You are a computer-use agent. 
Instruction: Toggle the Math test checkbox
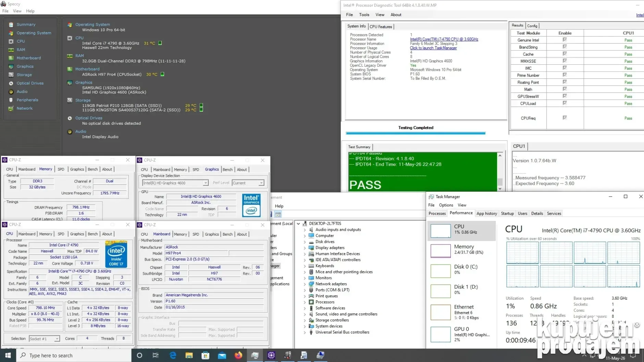pos(565,89)
